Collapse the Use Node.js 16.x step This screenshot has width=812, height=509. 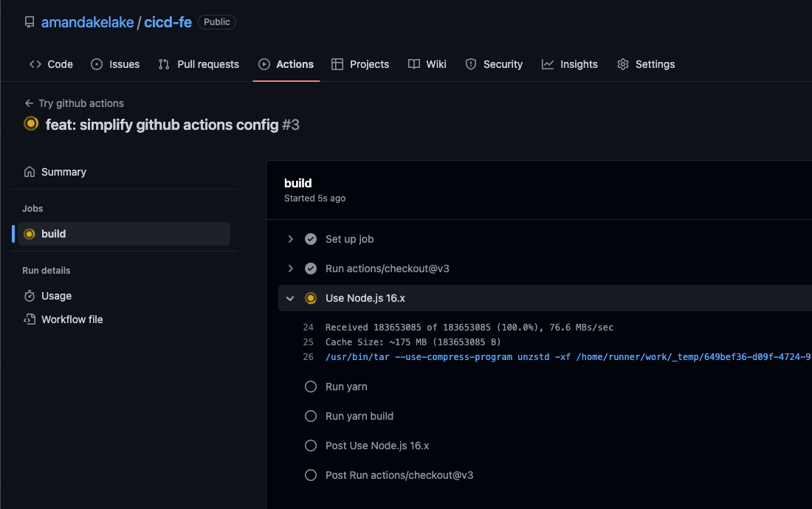click(290, 298)
